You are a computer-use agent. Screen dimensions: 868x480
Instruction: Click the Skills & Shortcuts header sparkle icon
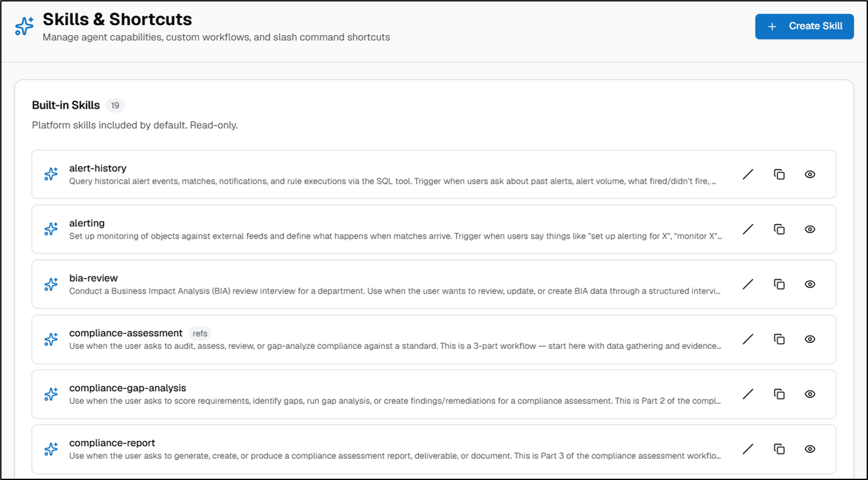[x=24, y=26]
